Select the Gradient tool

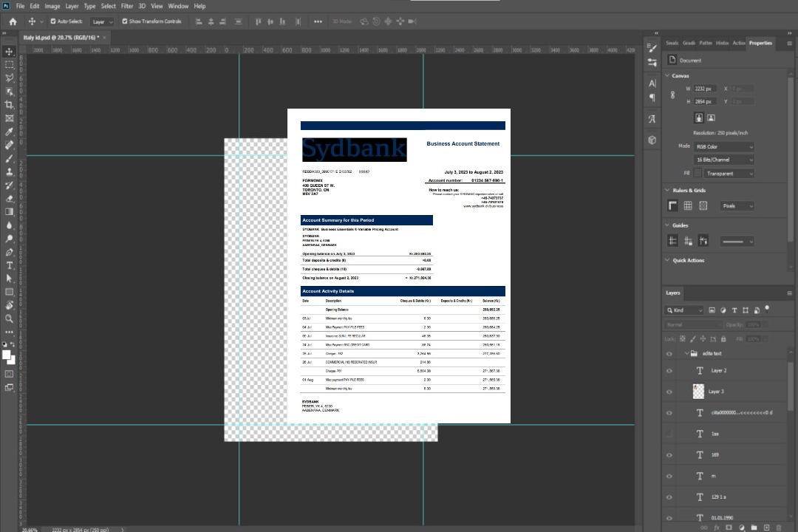click(9, 212)
